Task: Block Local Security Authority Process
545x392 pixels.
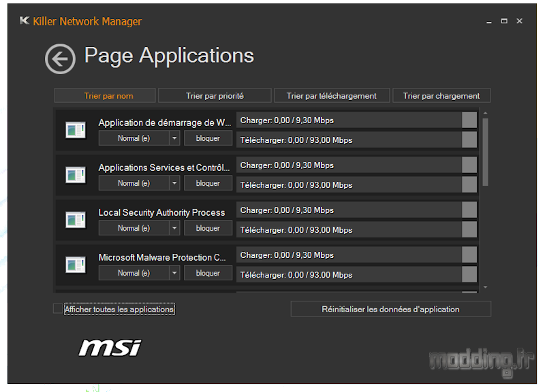Action: pyautogui.click(x=208, y=228)
